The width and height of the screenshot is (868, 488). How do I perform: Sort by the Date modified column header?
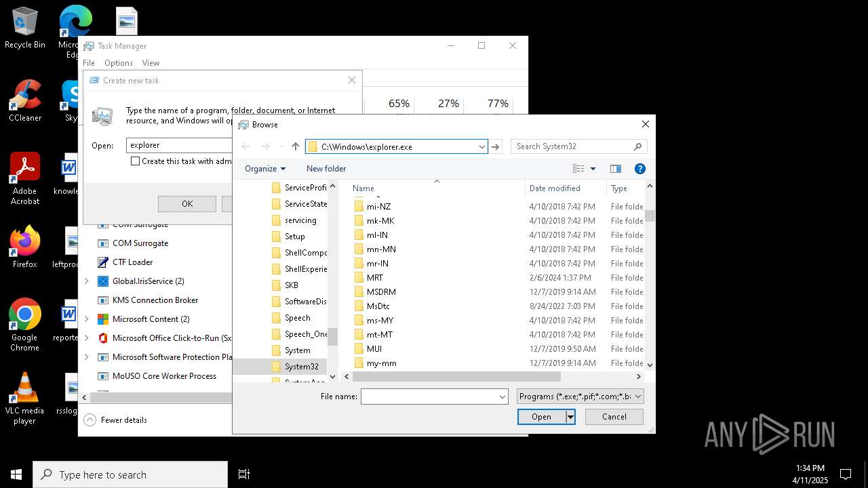pos(566,188)
